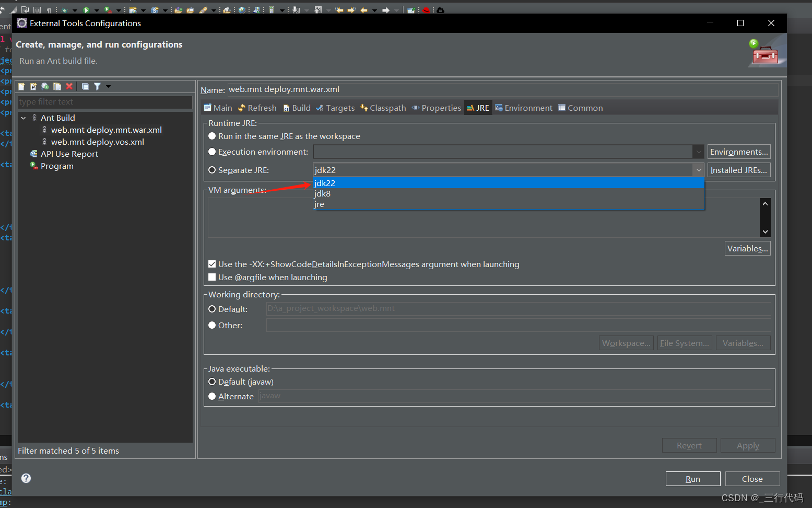
Task: Open the Separate JRE combo box
Action: click(509, 170)
